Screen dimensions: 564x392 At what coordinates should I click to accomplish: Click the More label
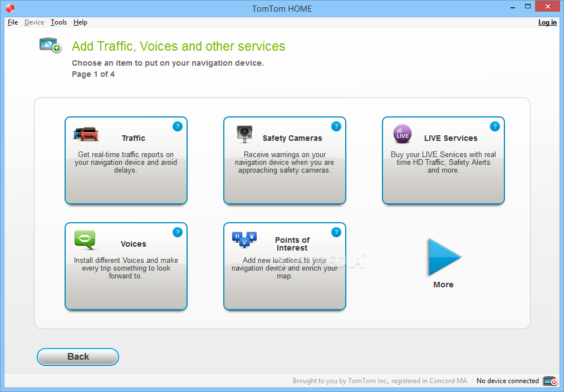(443, 285)
